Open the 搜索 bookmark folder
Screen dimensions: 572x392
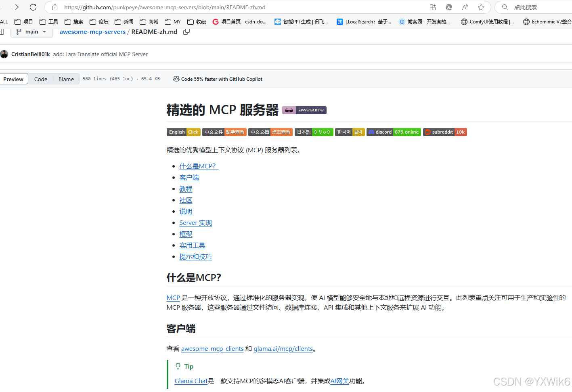pyautogui.click(x=73, y=22)
